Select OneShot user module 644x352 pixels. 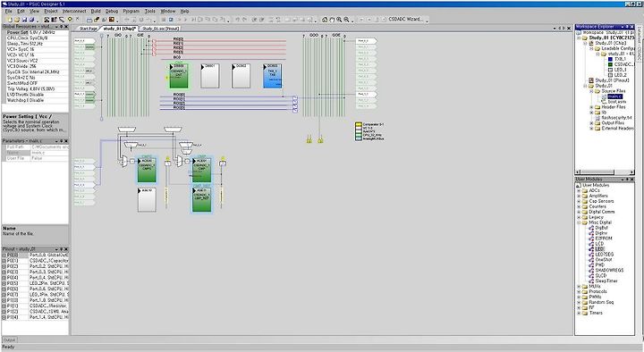tap(604, 260)
